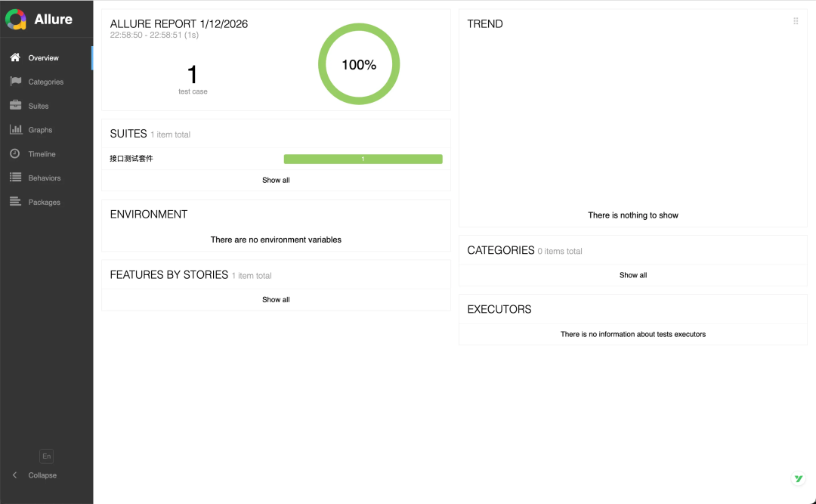The width and height of the screenshot is (816, 504).
Task: Click the test case count number 1
Action: click(x=193, y=75)
